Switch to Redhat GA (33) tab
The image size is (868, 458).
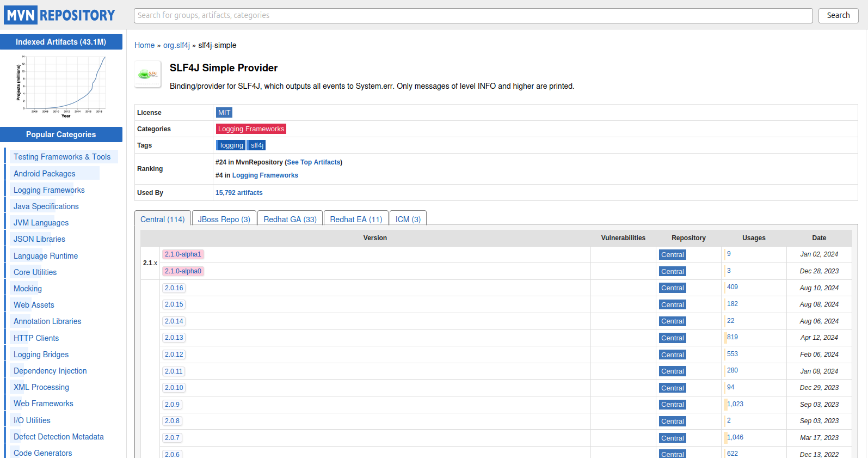coord(290,219)
